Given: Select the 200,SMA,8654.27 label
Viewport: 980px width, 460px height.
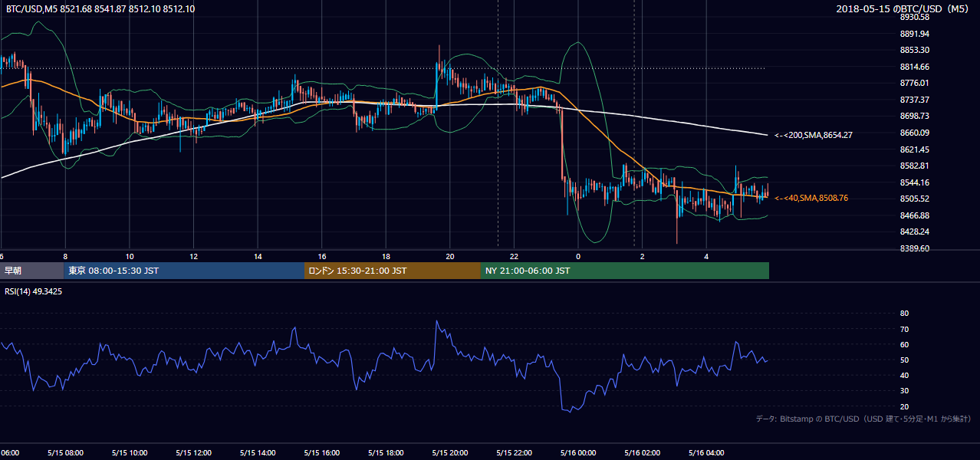Looking at the screenshot, I should click(814, 135).
